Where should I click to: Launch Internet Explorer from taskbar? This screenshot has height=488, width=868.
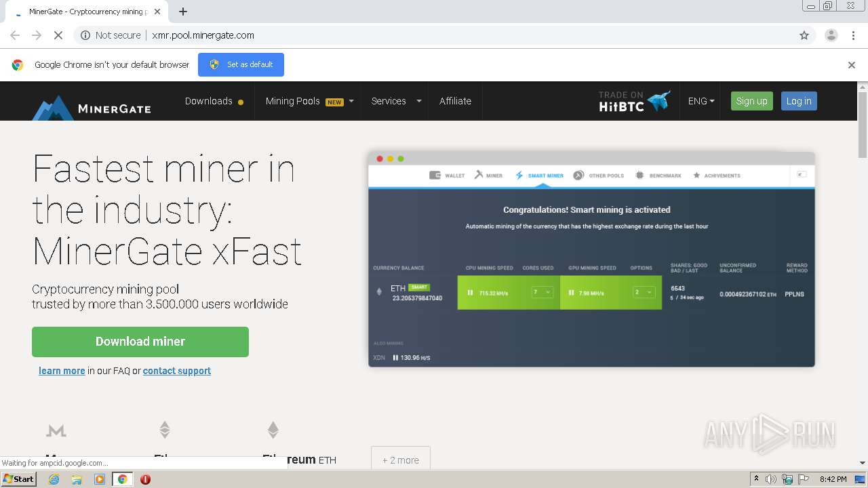pyautogui.click(x=54, y=479)
